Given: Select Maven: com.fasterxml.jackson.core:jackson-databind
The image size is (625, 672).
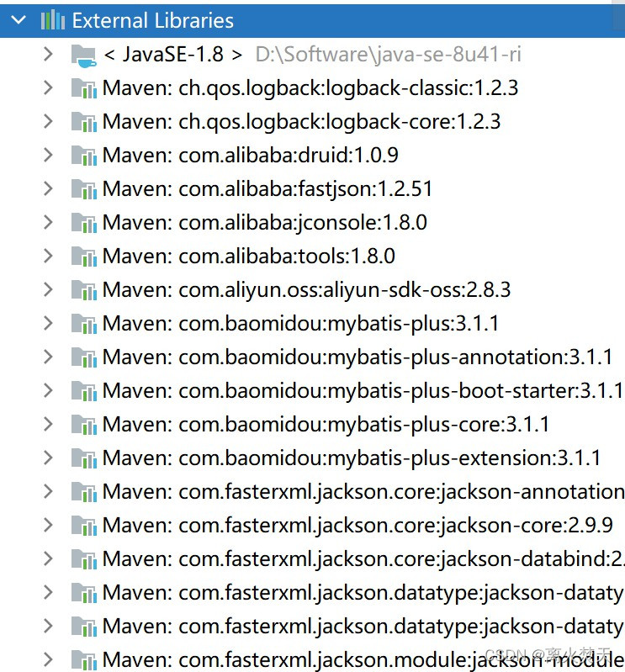Looking at the screenshot, I should (x=364, y=558).
